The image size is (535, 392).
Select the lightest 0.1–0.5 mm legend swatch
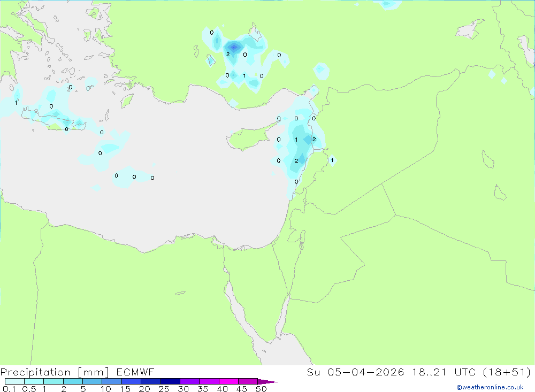tap(14, 381)
